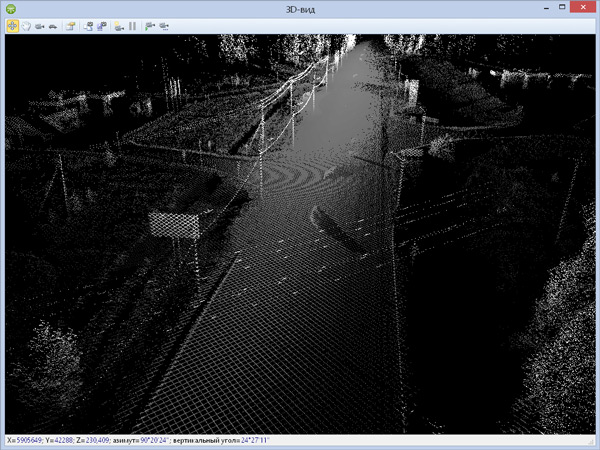Activate the hand pan tool
Image resolution: width=600 pixels, height=450 pixels.
[x=26, y=27]
